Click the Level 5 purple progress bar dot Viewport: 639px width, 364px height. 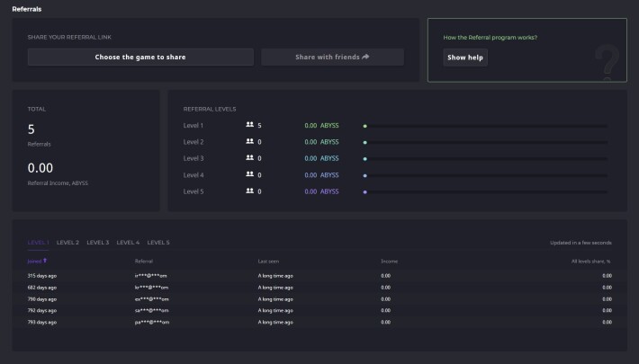coord(365,192)
